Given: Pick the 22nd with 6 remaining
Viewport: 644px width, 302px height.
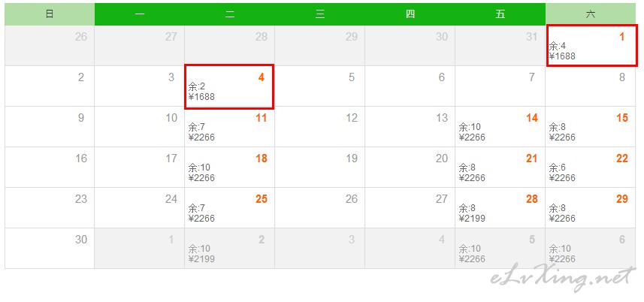Looking at the screenshot, I should click(591, 168).
